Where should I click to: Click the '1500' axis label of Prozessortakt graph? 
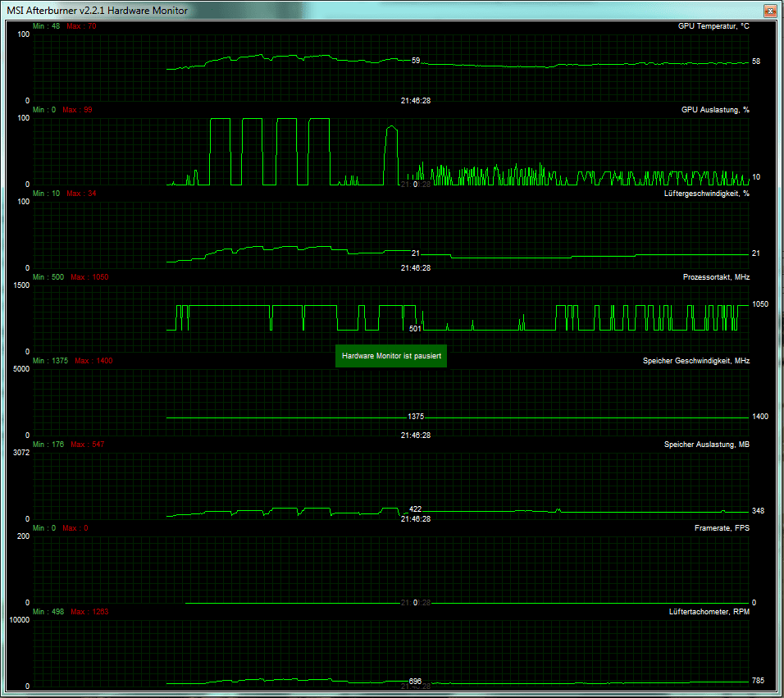tap(21, 285)
